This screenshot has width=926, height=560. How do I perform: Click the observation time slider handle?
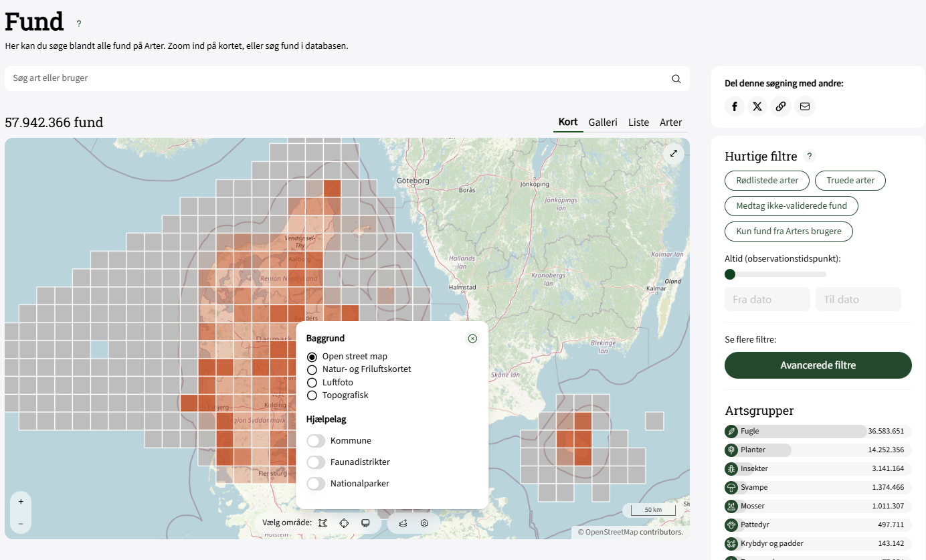click(730, 274)
